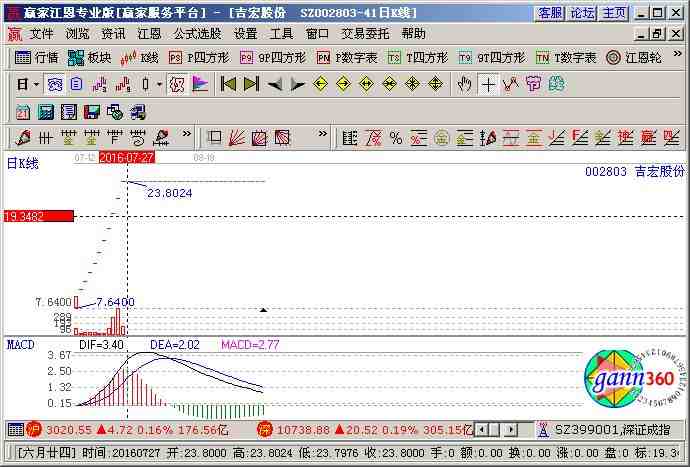Click the 沪 Shanghai index badge

click(x=33, y=429)
